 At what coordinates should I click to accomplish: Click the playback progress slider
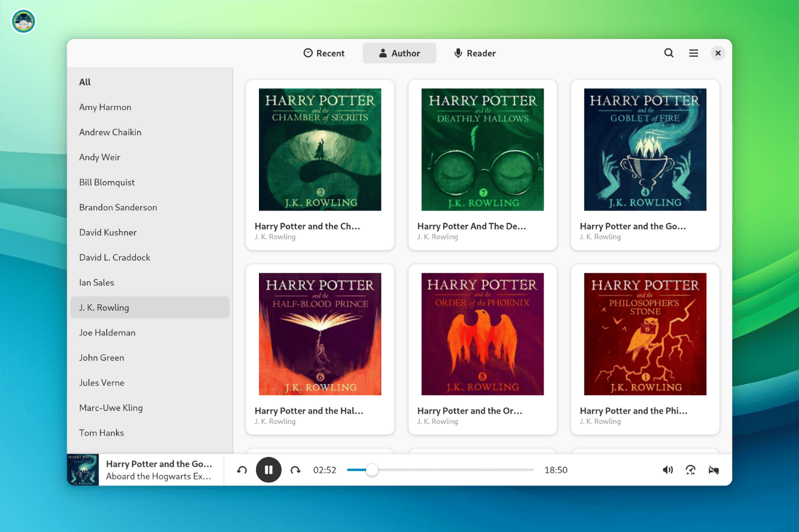(x=440, y=470)
